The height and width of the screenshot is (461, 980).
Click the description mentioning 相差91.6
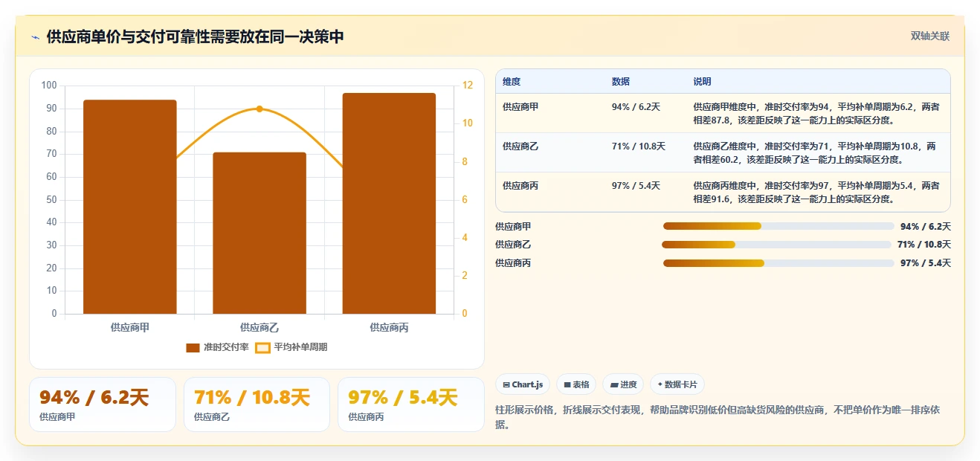pos(816,192)
